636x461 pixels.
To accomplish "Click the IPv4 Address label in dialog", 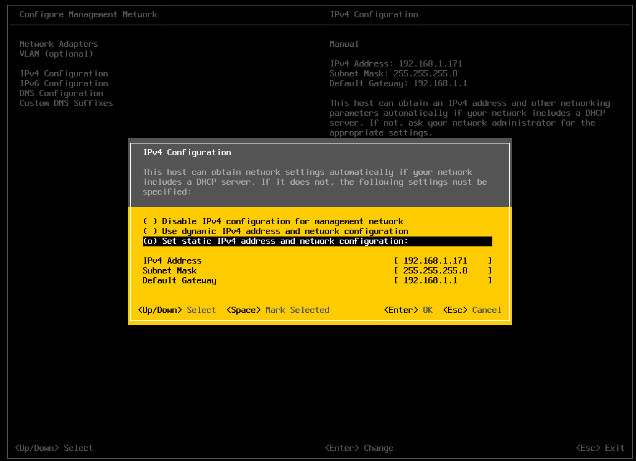I will pyautogui.click(x=172, y=261).
